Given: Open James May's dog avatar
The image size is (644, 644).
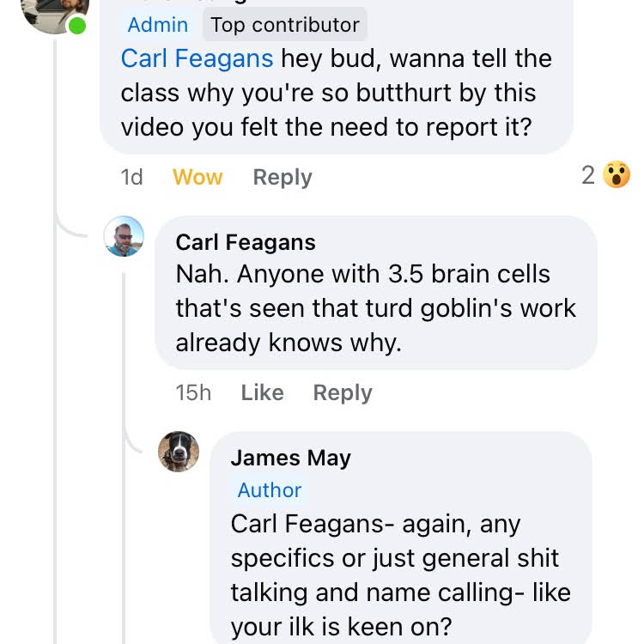Looking at the screenshot, I should pos(179,452).
